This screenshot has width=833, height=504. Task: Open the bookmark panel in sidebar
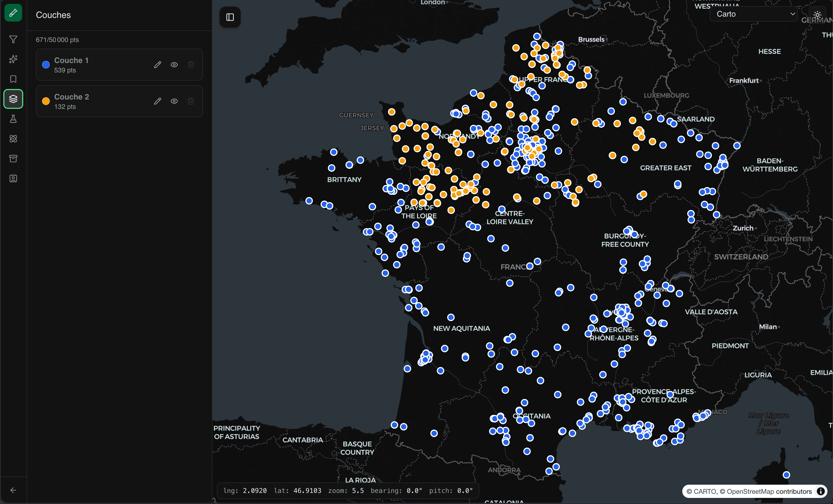pyautogui.click(x=13, y=79)
